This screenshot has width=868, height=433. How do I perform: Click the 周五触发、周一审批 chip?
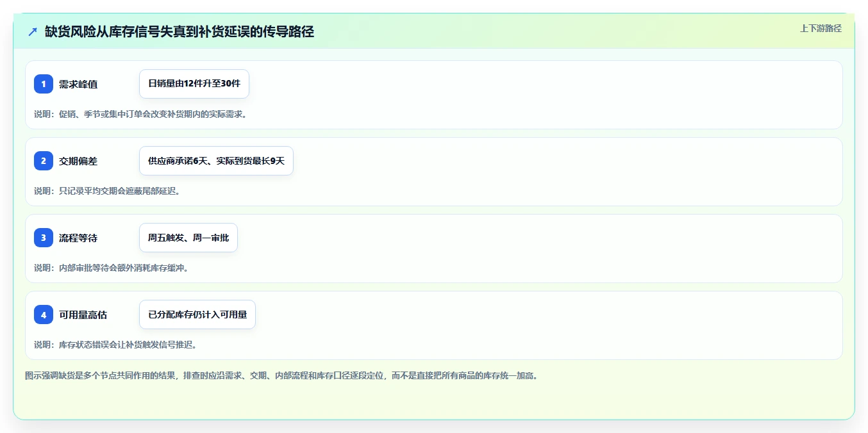click(188, 238)
